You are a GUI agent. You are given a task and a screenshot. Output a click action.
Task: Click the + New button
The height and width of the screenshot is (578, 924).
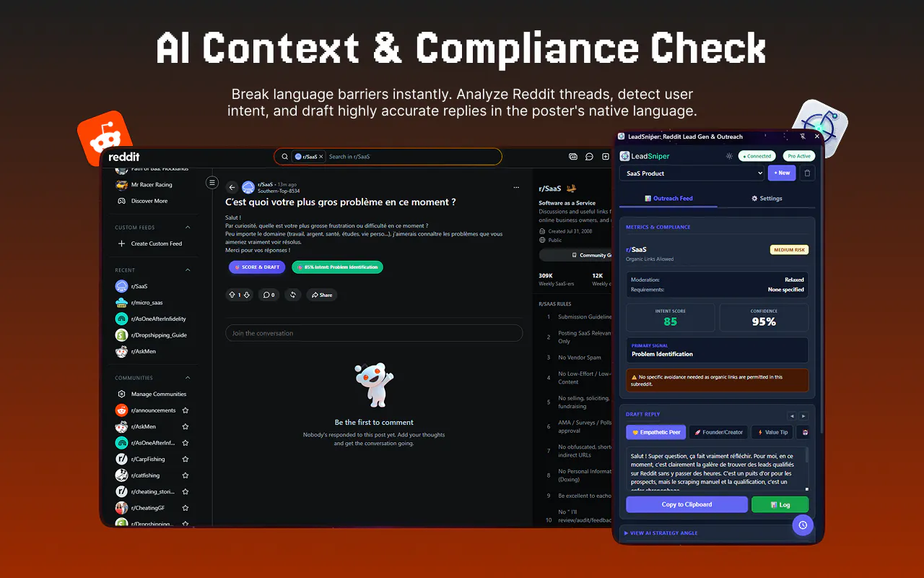782,173
